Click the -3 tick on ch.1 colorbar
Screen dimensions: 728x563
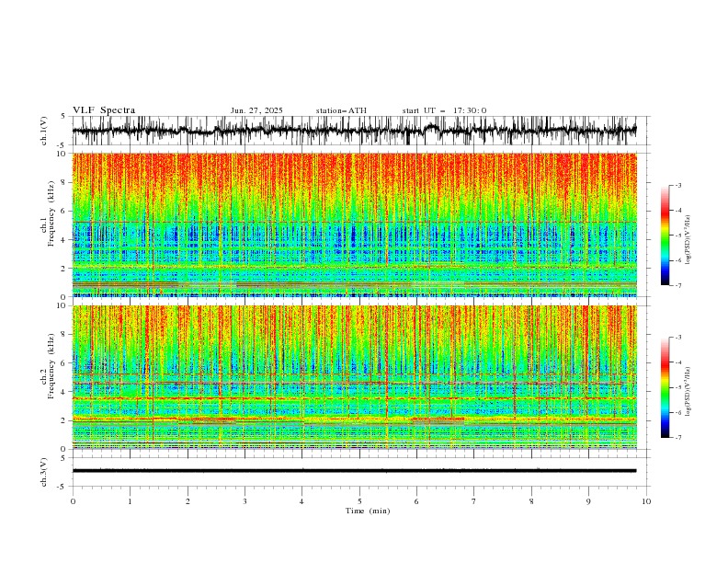click(x=677, y=185)
